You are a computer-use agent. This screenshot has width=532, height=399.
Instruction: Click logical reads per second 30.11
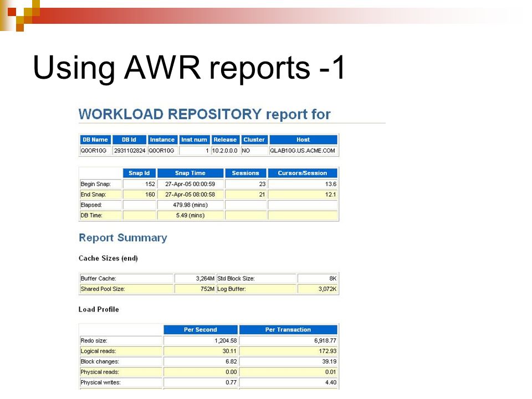229,351
